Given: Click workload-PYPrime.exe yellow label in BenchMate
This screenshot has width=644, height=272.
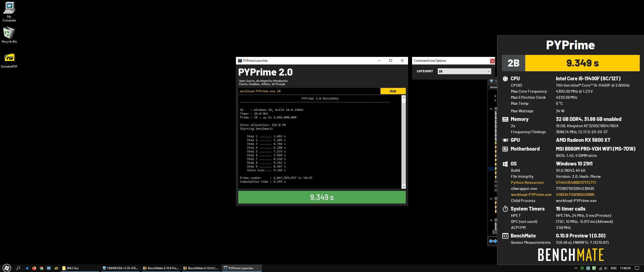Looking at the screenshot, I should 531,195.
